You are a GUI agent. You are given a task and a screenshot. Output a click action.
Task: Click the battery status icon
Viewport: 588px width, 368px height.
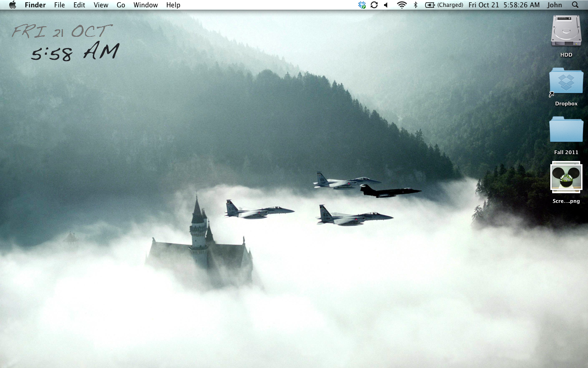430,5
